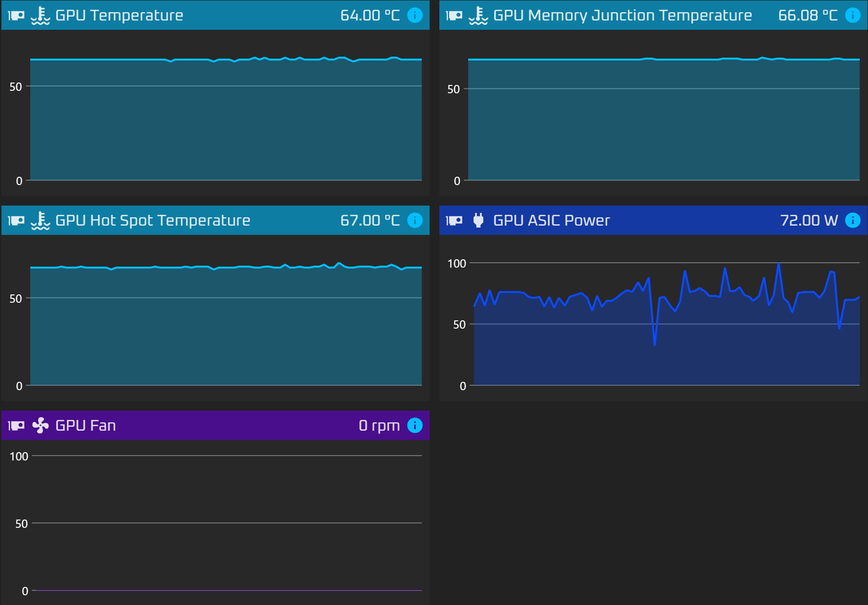The height and width of the screenshot is (605, 868).
Task: Click the GPU Fan info icon
Action: click(414, 425)
